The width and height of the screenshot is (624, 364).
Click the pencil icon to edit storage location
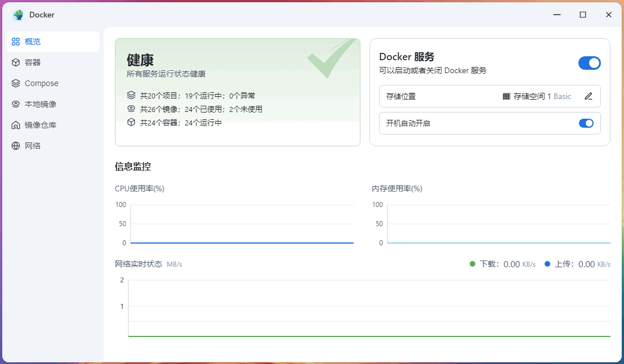point(589,96)
